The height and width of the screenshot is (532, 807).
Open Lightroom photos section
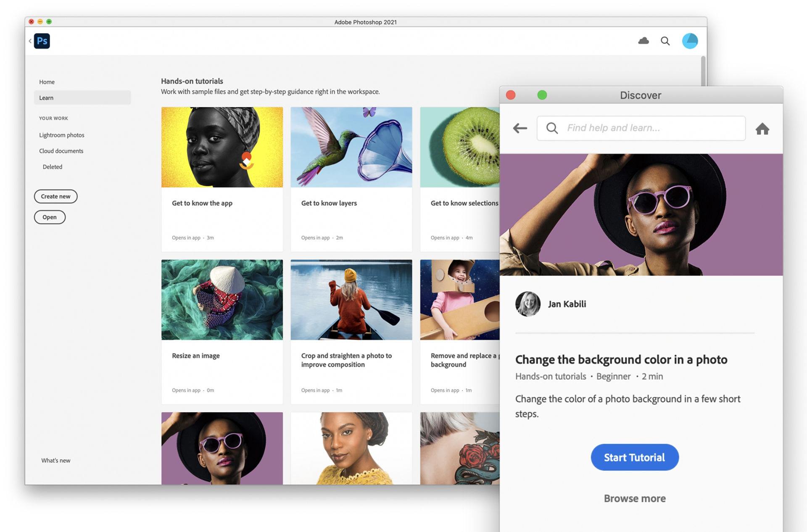[x=62, y=135]
